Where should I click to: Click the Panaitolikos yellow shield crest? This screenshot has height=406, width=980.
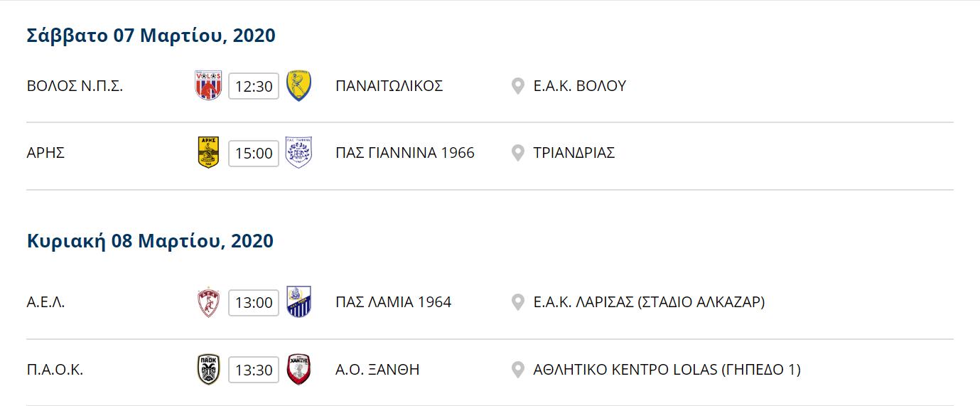coord(298,86)
